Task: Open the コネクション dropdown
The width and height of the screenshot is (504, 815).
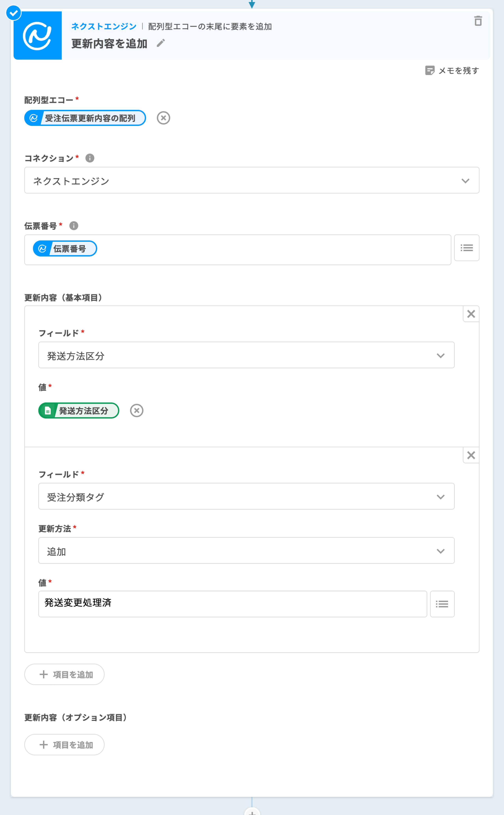Action: coord(252,180)
